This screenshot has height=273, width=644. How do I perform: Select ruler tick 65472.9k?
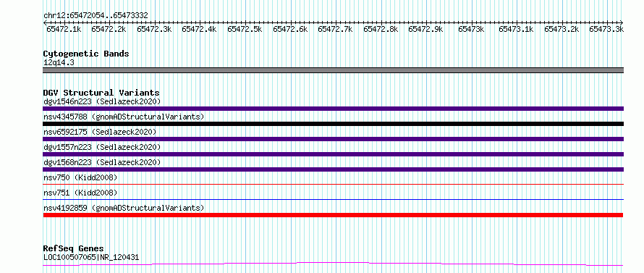(x=426, y=29)
